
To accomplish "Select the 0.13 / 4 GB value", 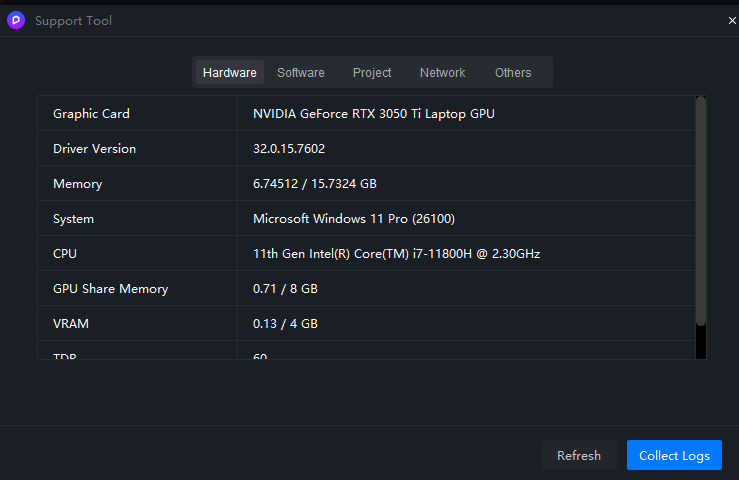I will (285, 323).
